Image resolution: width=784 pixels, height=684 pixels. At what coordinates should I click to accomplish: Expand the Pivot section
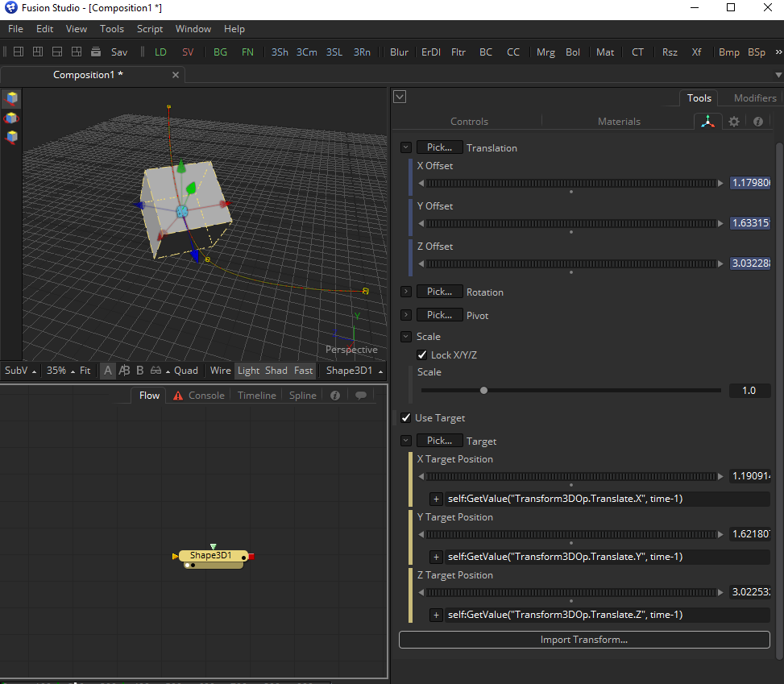(406, 315)
